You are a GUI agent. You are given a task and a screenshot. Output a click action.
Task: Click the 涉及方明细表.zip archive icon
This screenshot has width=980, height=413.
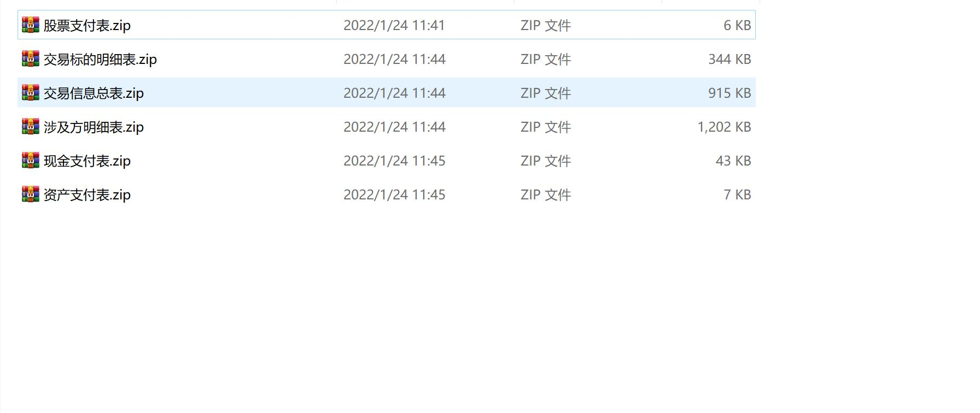31,126
